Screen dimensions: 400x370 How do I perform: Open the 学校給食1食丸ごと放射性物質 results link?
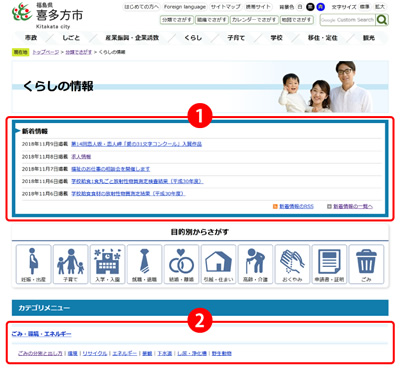(137, 181)
